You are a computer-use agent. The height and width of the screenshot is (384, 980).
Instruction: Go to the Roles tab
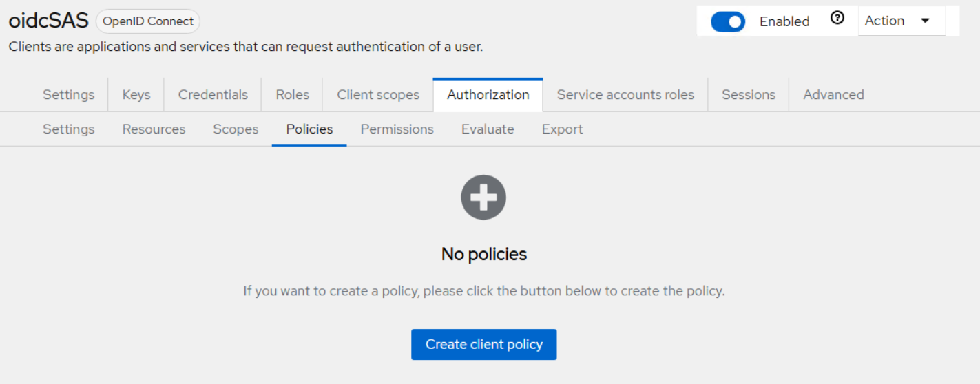292,95
